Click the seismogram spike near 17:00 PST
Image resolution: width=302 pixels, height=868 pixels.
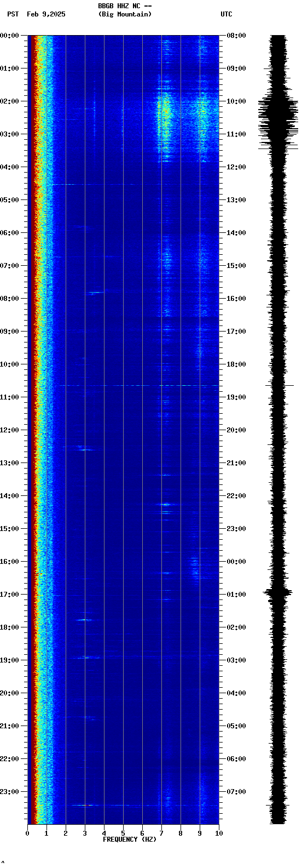279,592
